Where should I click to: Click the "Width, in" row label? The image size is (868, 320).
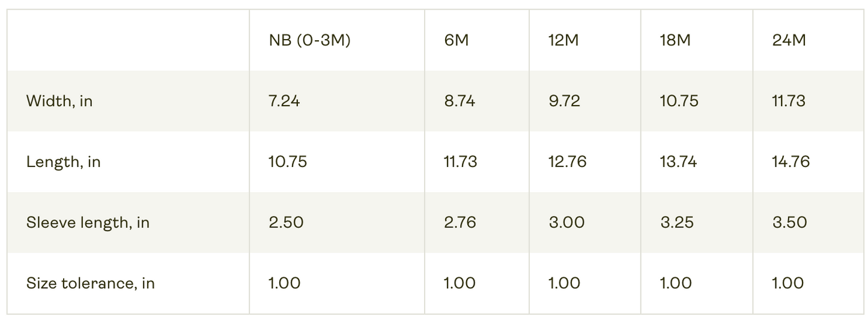(x=59, y=101)
